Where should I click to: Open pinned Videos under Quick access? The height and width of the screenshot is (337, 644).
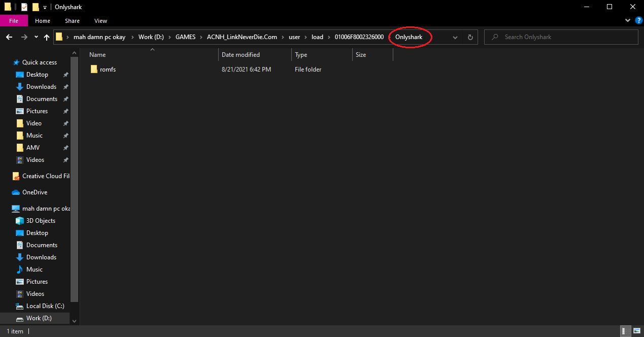pos(35,160)
